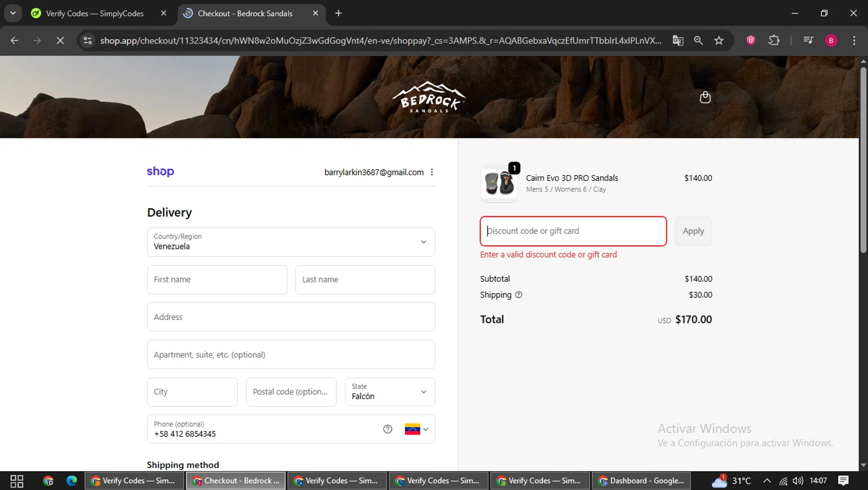This screenshot has width=868, height=490.
Task: Open the uBlock shield extension icon
Action: (x=751, y=40)
